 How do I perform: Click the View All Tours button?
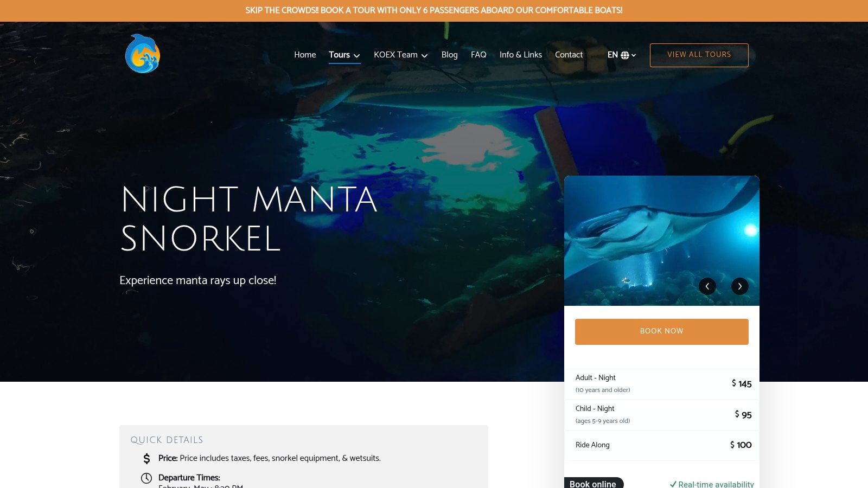tap(699, 55)
